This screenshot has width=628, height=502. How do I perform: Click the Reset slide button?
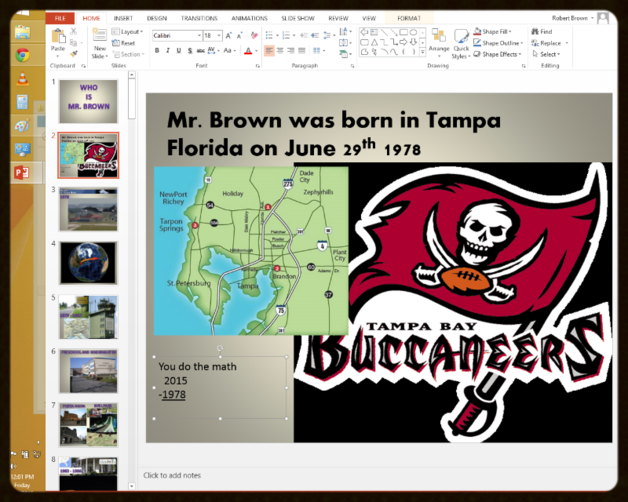point(124,43)
